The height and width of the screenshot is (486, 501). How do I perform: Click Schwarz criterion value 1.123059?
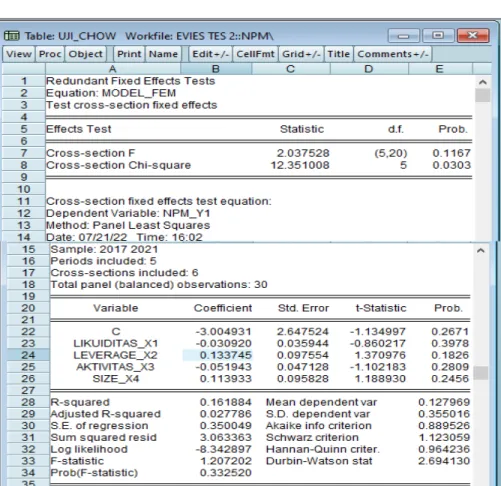pyautogui.click(x=444, y=437)
